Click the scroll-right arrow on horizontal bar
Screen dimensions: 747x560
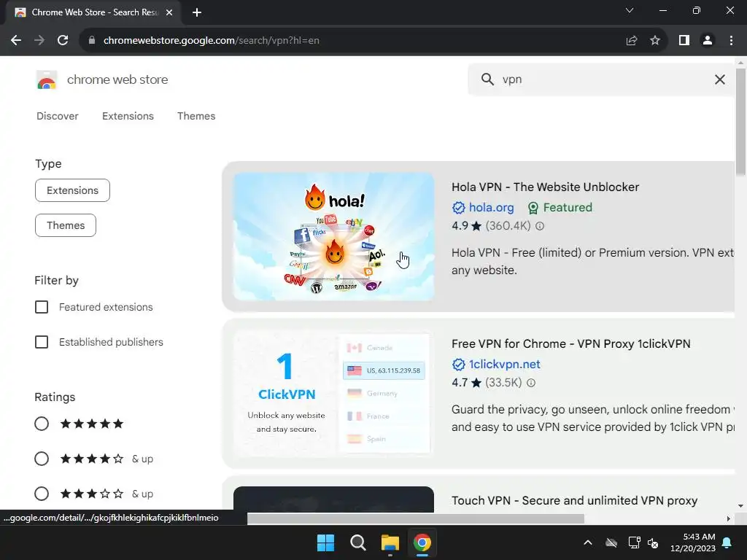pos(728,518)
